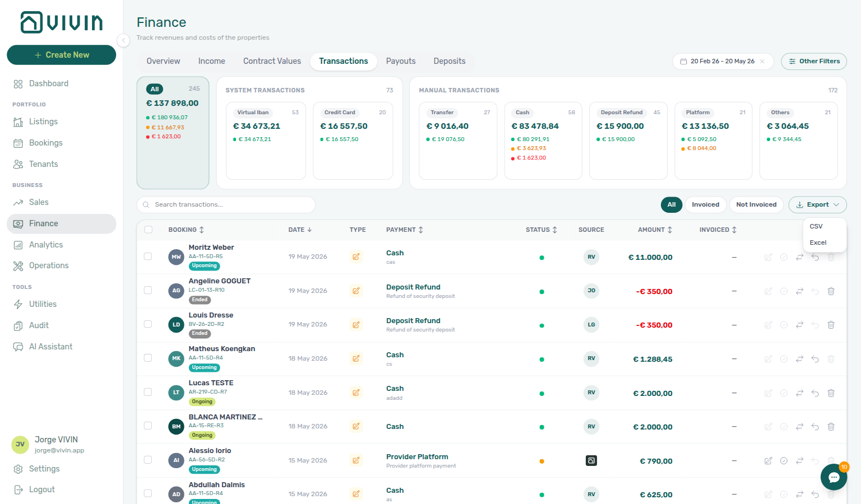Check the BLANCA MARTINEZ row checkbox
The width and height of the screenshot is (861, 504).
[x=148, y=426]
